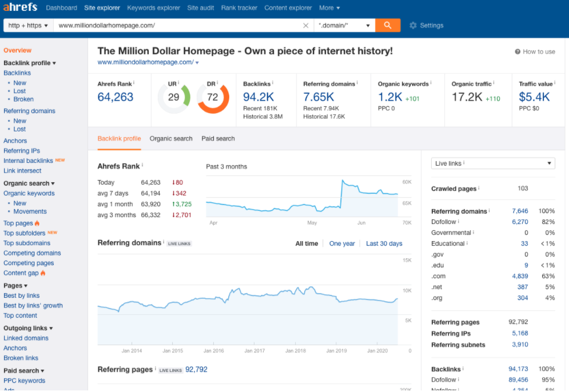Open Competing domains in the sidebar
The width and height of the screenshot is (569, 392).
coord(32,253)
